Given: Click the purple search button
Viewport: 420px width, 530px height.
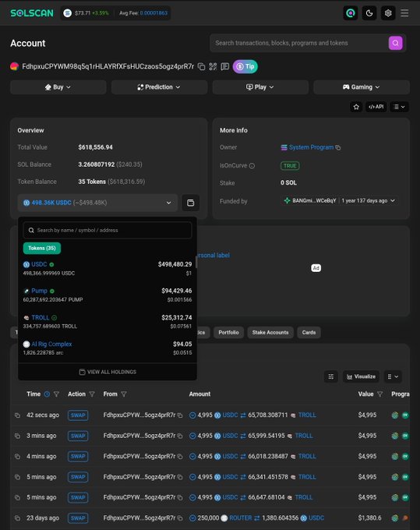Looking at the screenshot, I should pos(395,43).
